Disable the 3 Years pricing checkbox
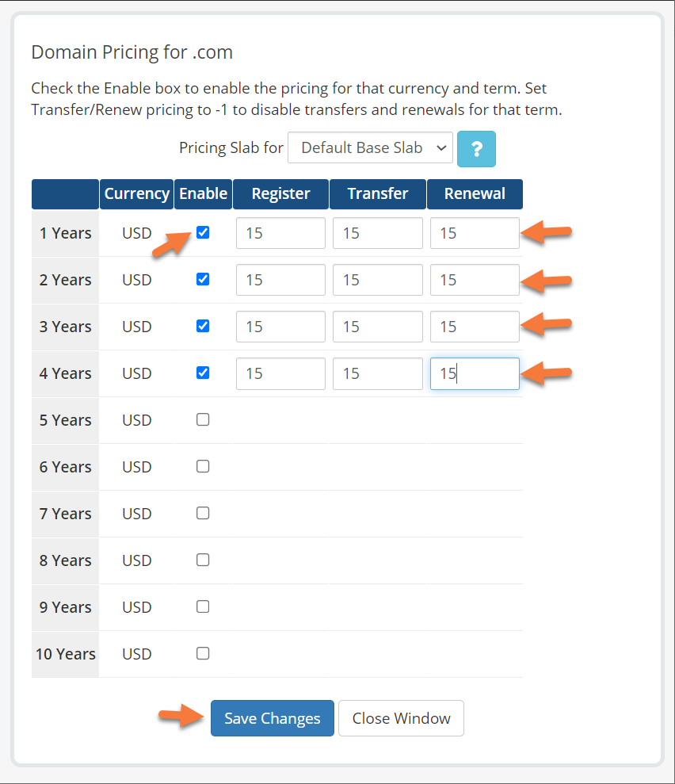The image size is (675, 784). coord(203,327)
